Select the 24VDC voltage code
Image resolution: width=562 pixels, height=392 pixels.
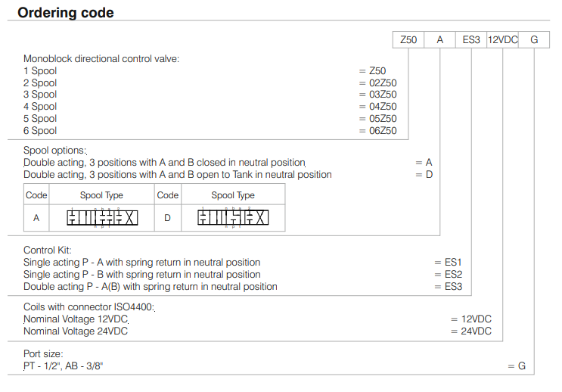tap(476, 331)
